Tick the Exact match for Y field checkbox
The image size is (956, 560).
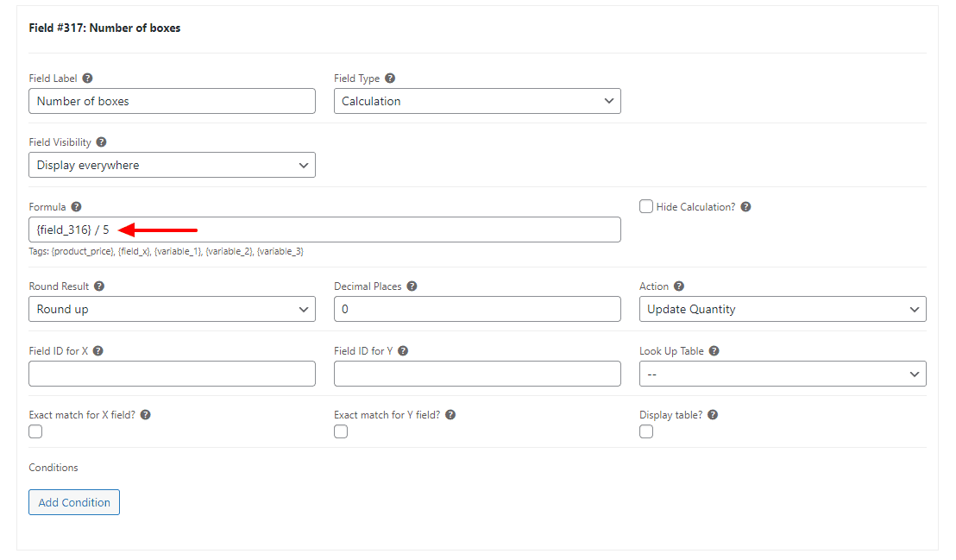341,431
